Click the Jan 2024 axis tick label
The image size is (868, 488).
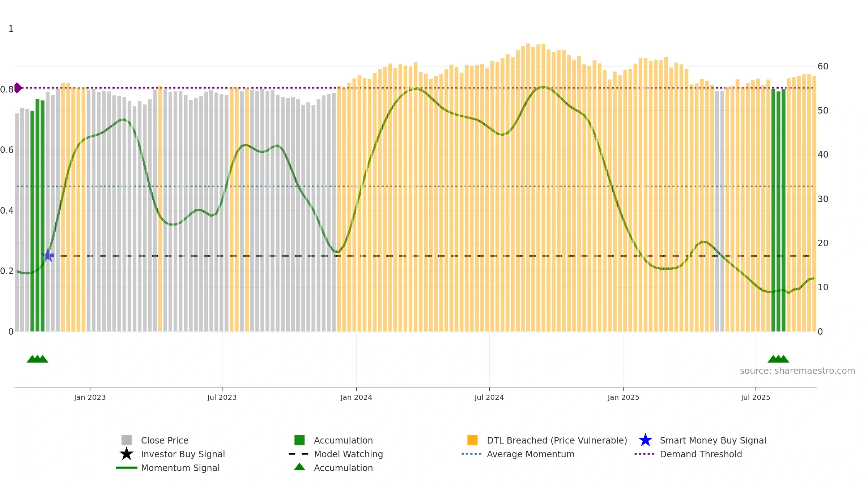point(356,398)
